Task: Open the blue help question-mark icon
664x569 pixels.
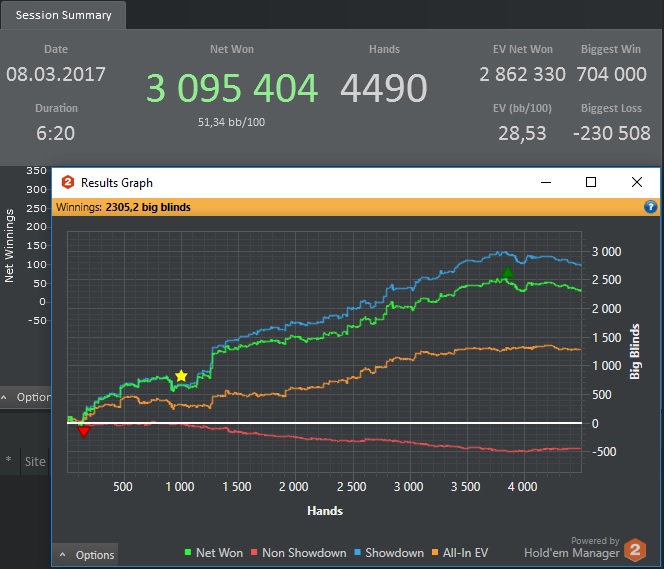Action: point(650,207)
